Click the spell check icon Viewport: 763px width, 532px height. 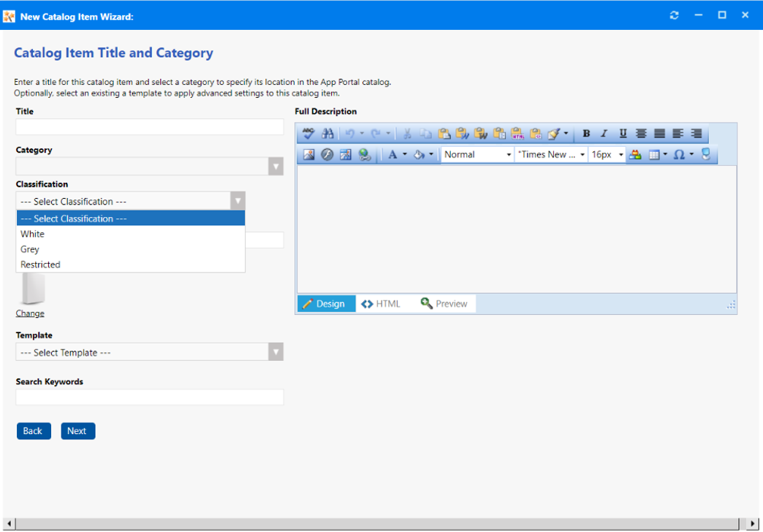pos(308,134)
